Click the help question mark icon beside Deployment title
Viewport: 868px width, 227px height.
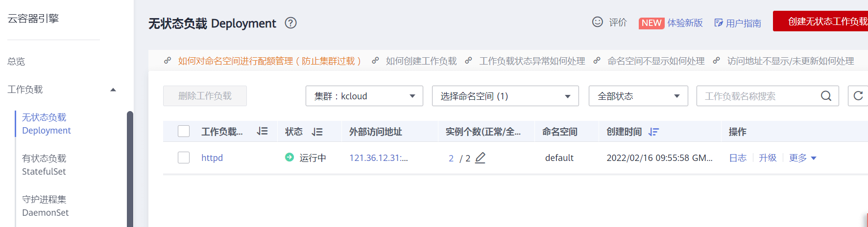tap(290, 23)
